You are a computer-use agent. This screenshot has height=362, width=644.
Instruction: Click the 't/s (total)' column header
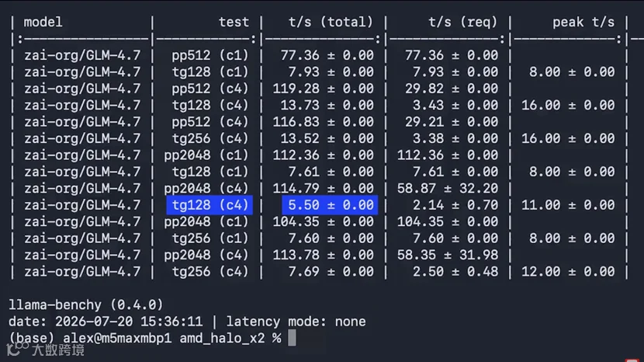click(331, 22)
